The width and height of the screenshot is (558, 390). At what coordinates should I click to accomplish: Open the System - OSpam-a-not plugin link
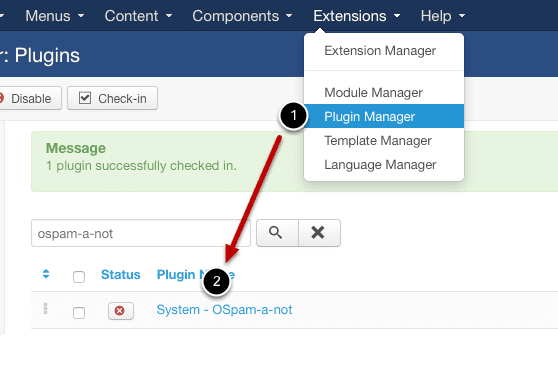(224, 310)
